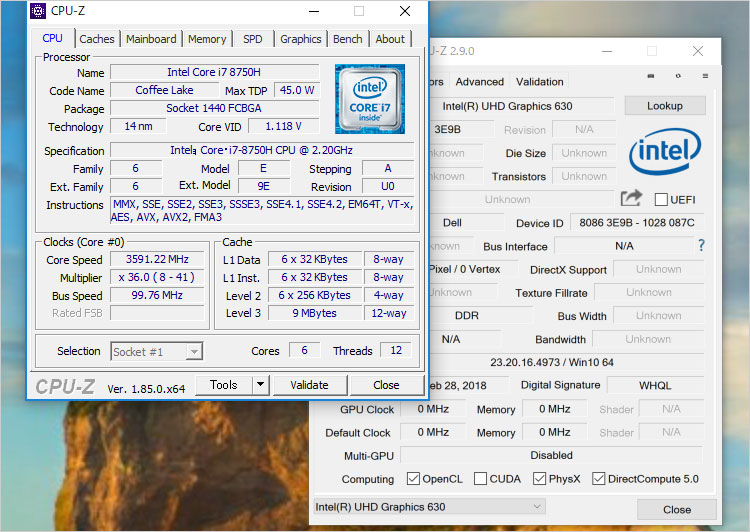
Task: Click the Intel vendor logo in GPU-Z
Action: [665, 151]
